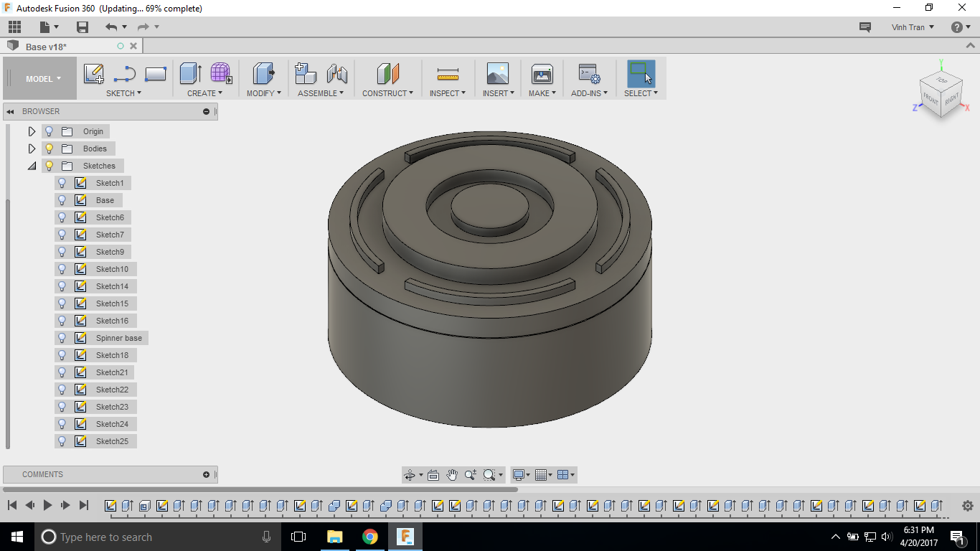The width and height of the screenshot is (980, 551).
Task: Open timeline settings gear icon
Action: 967,506
